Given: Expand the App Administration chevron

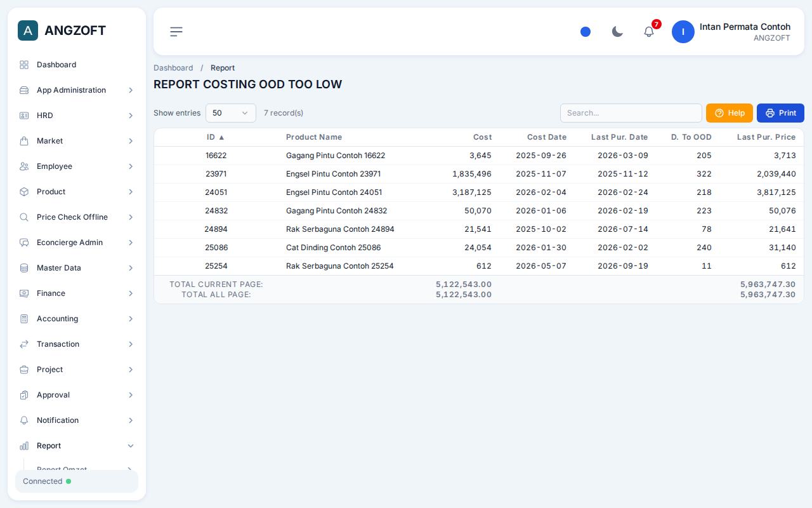Looking at the screenshot, I should click(131, 90).
